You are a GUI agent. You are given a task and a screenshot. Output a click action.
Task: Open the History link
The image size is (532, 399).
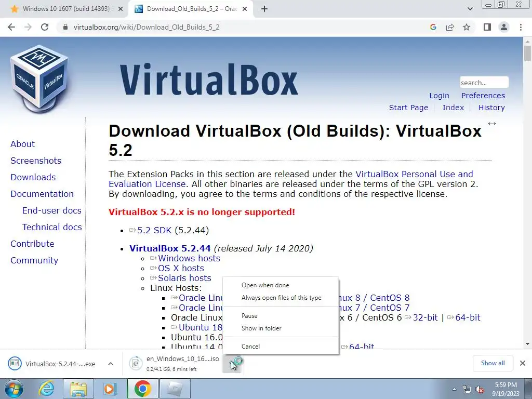click(491, 108)
